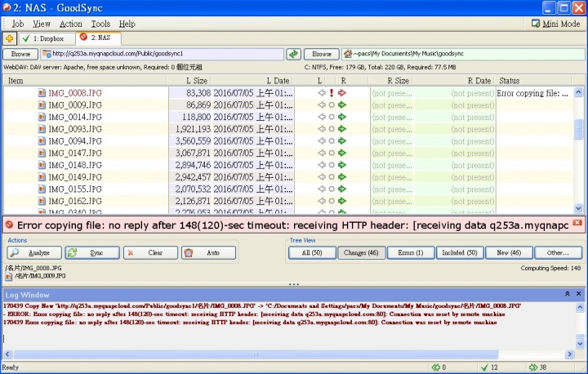Close the Log Window
Viewport: 588px width, 374px height.
[579, 294]
